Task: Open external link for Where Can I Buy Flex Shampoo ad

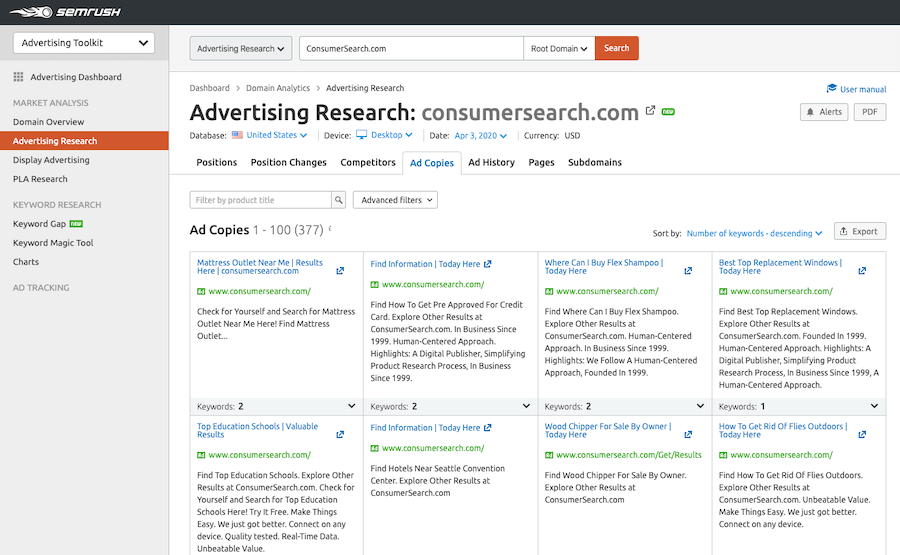Action: pos(688,270)
